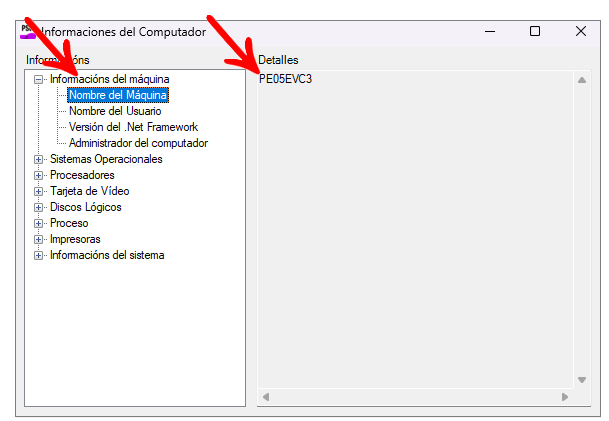Expand the Procesadores node
This screenshot has height=421, width=609.
pos(38,176)
